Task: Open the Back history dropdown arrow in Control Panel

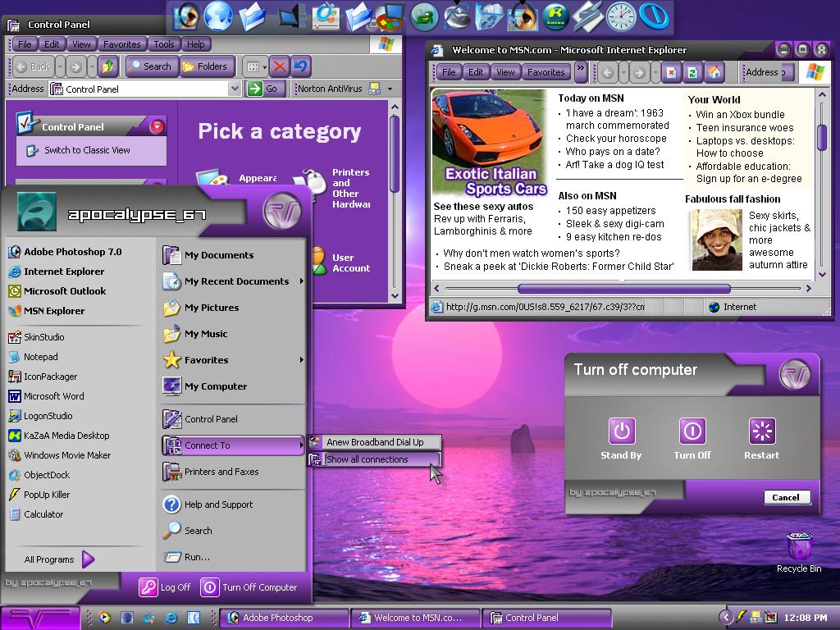Action: (60, 66)
